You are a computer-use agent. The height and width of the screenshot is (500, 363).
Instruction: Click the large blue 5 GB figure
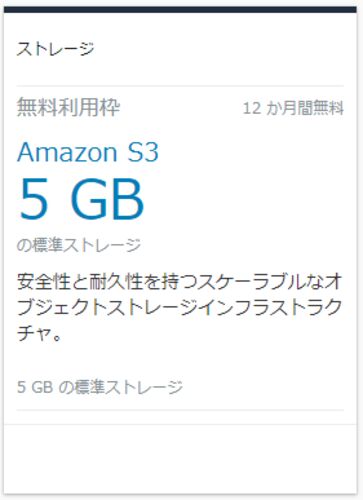[82, 199]
